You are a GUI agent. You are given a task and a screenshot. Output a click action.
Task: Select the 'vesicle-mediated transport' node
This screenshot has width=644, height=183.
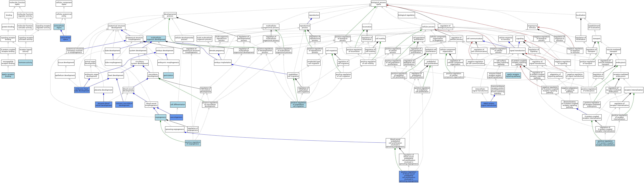(613, 51)
